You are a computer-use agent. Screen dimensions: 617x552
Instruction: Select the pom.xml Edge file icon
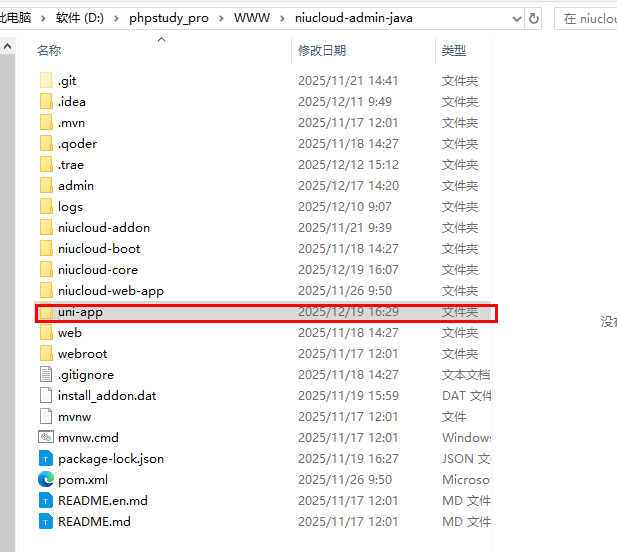tap(45, 480)
